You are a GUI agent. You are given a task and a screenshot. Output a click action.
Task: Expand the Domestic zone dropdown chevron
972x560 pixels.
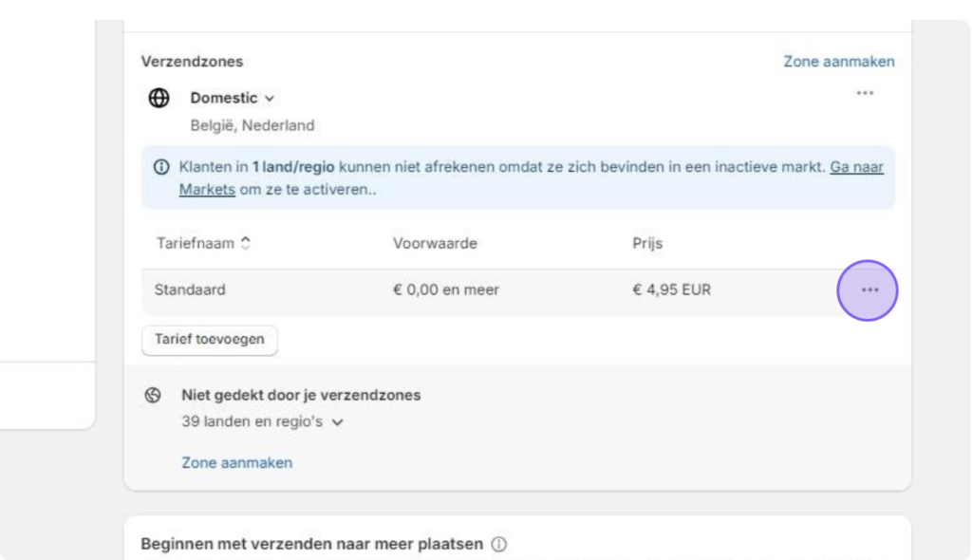(x=269, y=99)
